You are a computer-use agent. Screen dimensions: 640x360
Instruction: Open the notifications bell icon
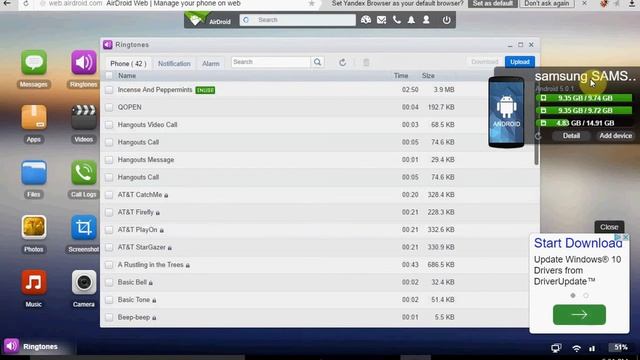(x=411, y=20)
